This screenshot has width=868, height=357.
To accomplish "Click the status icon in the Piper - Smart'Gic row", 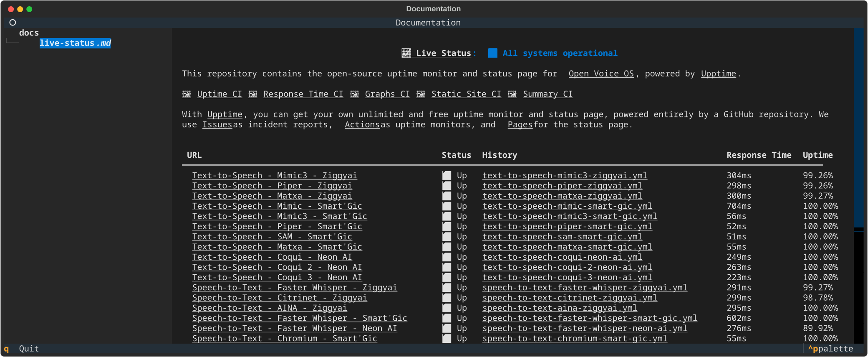I will (447, 226).
